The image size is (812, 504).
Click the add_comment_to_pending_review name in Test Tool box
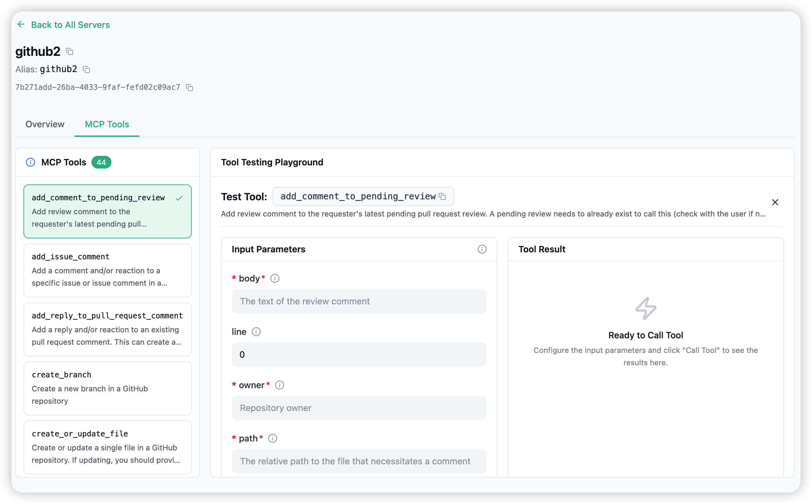(358, 197)
